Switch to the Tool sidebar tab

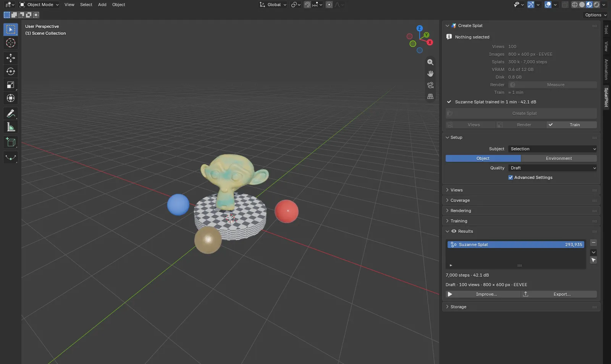[x=606, y=30]
